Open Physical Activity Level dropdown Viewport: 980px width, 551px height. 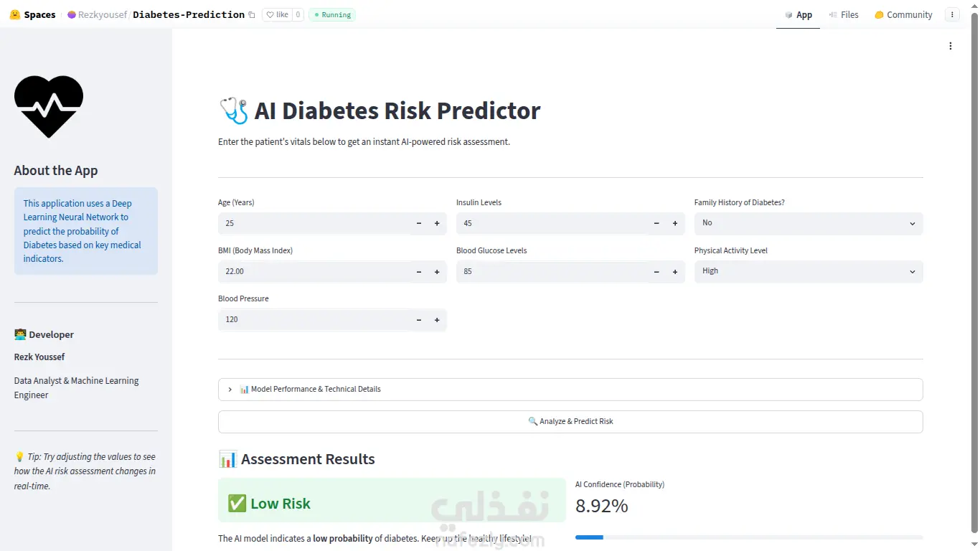(x=809, y=271)
